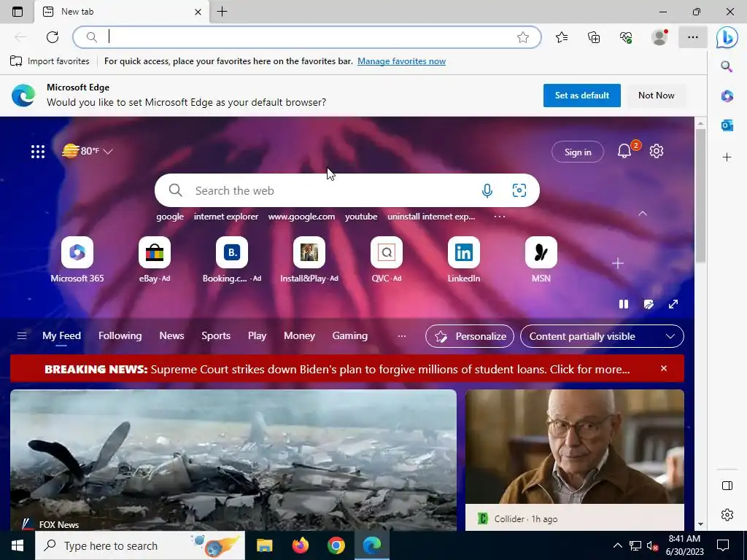Switch to the Gaming tab
The image size is (747, 560).
pos(349,335)
